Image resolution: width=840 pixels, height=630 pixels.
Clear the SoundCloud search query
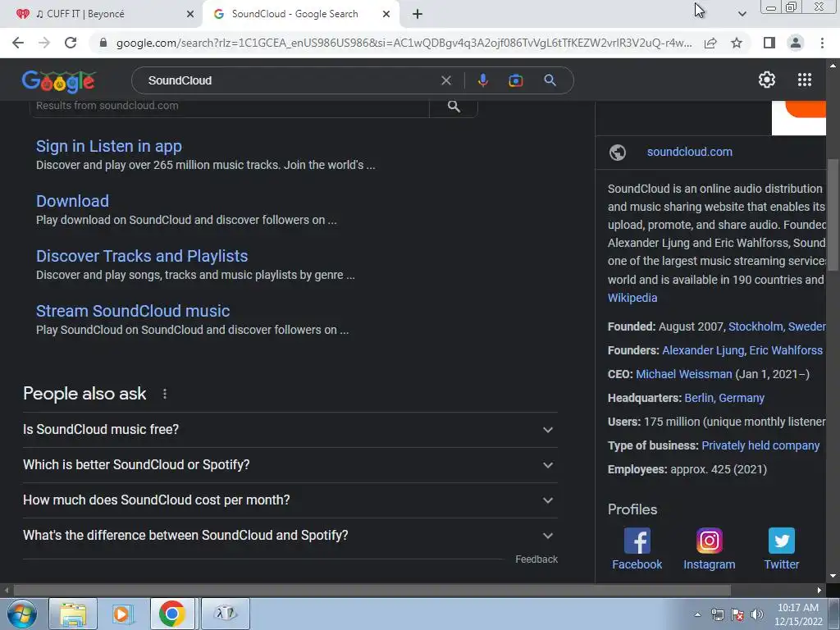[x=445, y=80]
